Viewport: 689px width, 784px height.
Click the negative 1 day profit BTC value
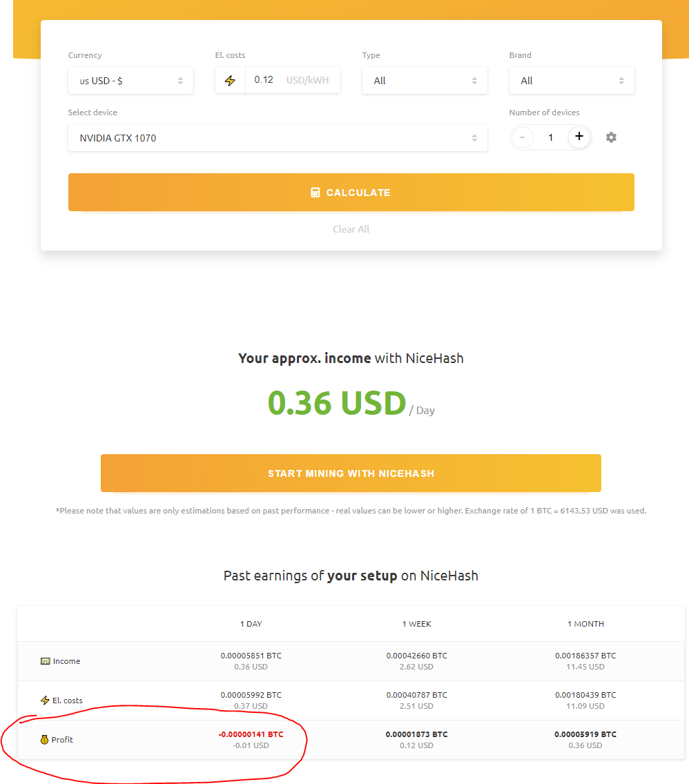click(x=251, y=734)
